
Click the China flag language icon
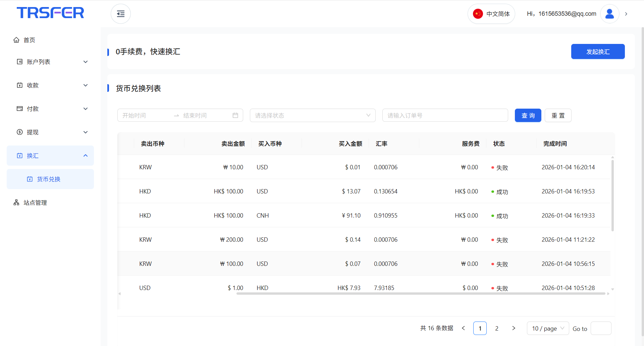pyautogui.click(x=478, y=14)
